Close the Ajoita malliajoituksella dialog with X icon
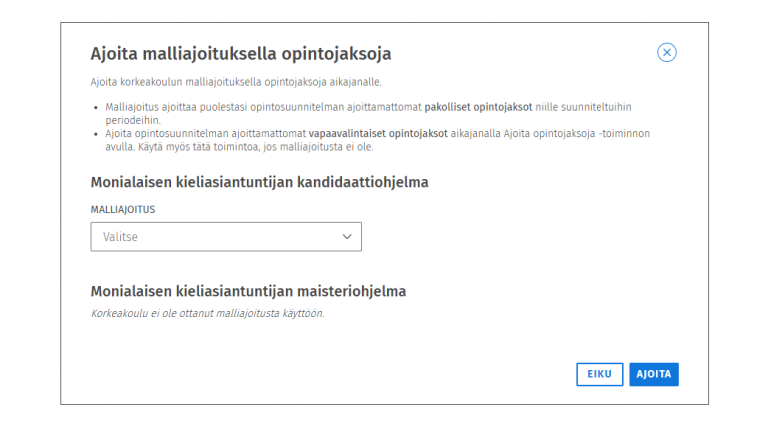The image size is (768, 432). pyautogui.click(x=667, y=53)
